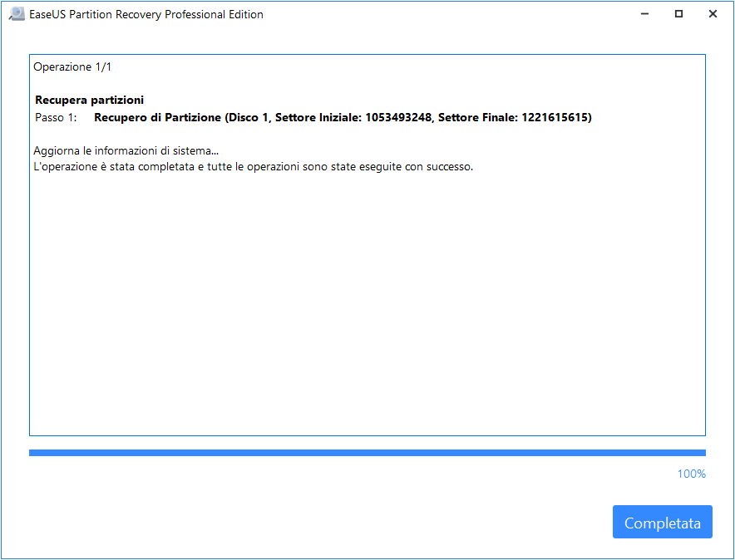Viewport: 735px width, 560px height.
Task: Select the 'Recupera partizioni' heading
Action: click(x=90, y=100)
